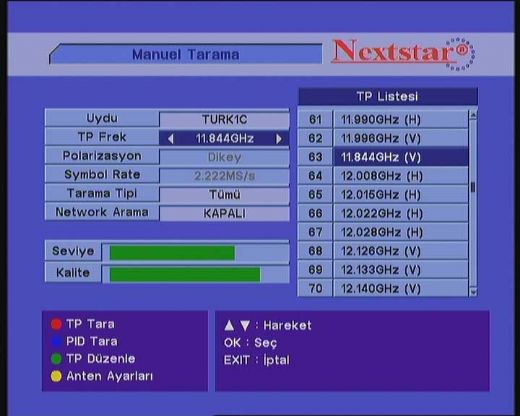Click the TP Frek label
Viewport: 520px width, 416px height.
[x=102, y=137]
